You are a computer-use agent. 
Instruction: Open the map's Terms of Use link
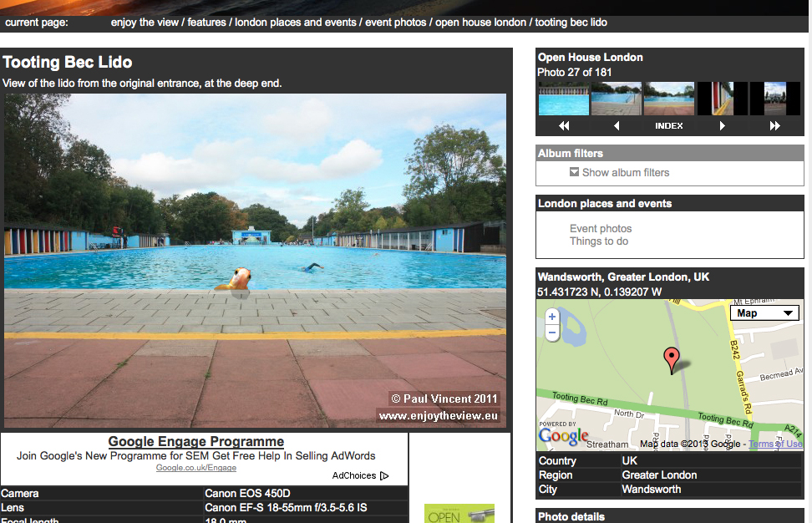point(775,444)
